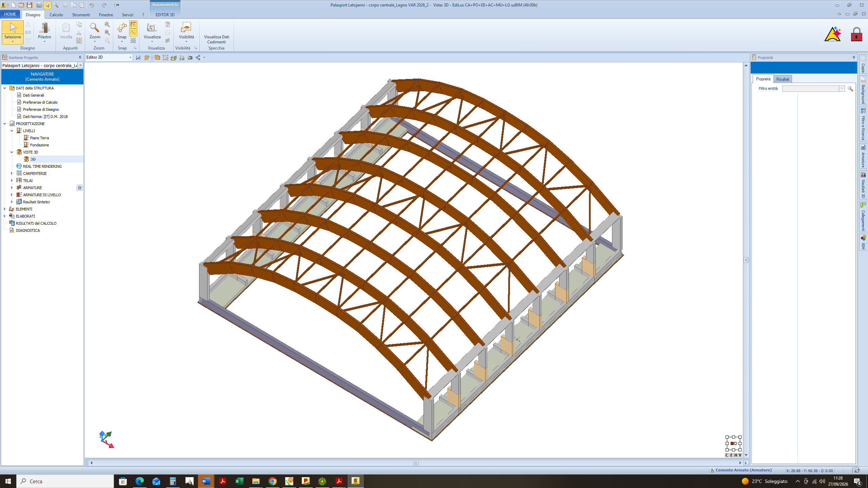Open the Editor 3D view dropdown

[130, 58]
